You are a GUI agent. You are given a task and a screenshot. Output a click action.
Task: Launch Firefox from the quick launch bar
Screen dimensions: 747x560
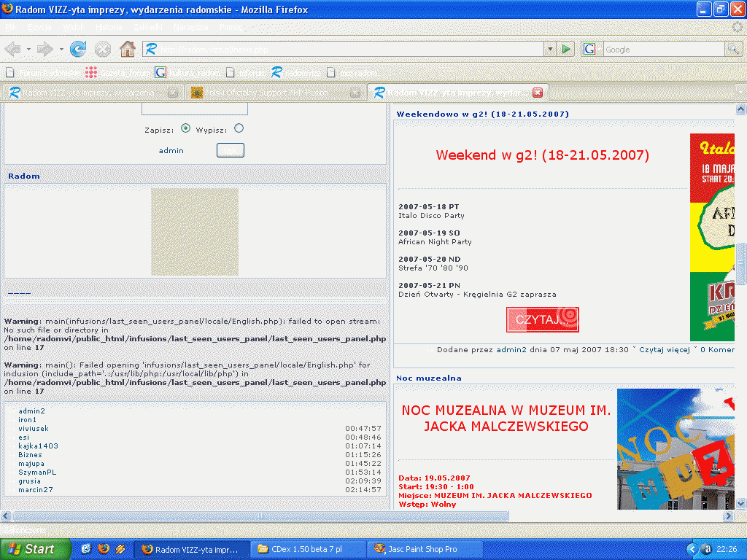[x=104, y=549]
